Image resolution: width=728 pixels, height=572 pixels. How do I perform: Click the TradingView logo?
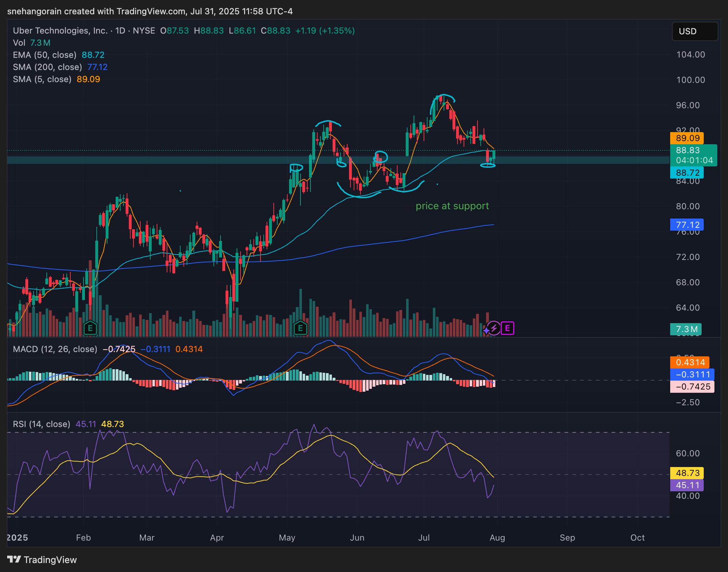click(x=42, y=560)
